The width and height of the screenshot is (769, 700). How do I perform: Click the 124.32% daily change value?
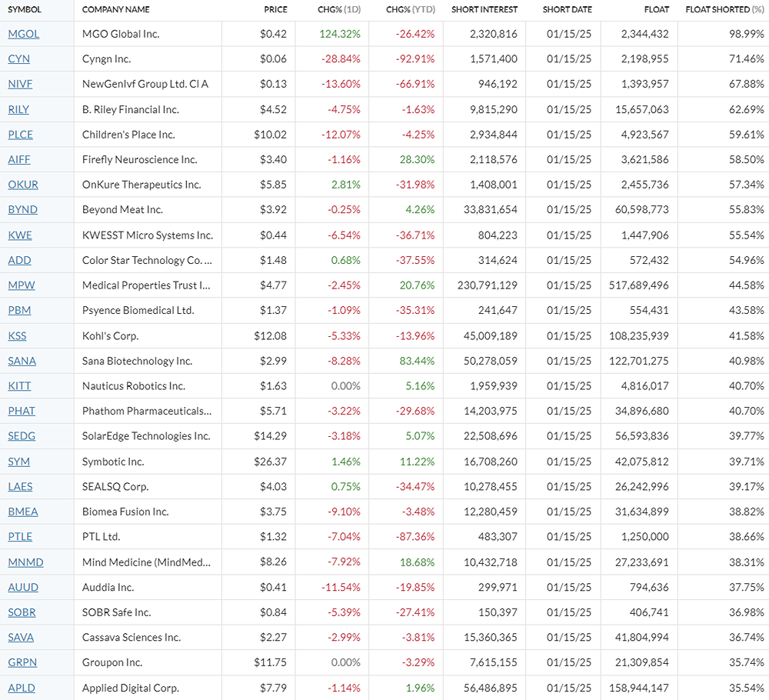(x=340, y=34)
